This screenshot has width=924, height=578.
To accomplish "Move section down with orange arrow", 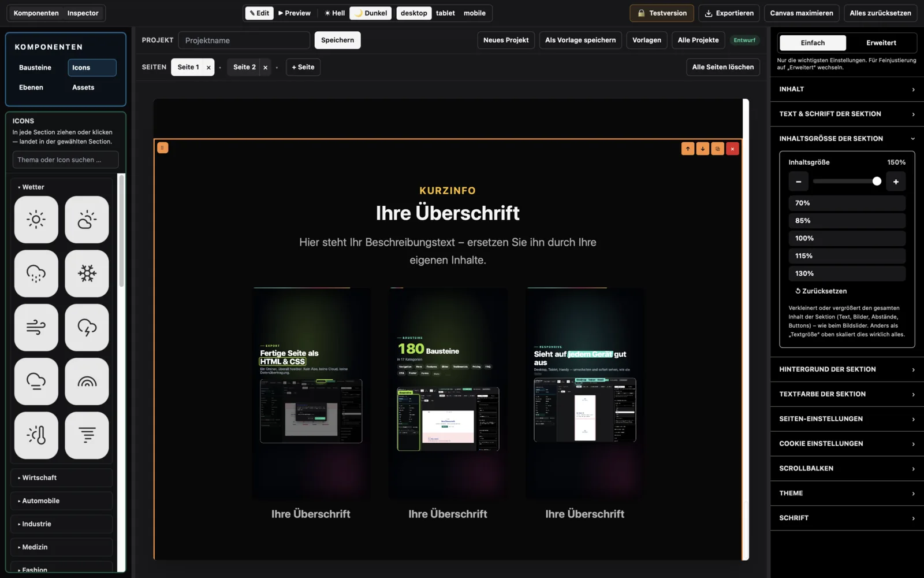I will (x=703, y=149).
